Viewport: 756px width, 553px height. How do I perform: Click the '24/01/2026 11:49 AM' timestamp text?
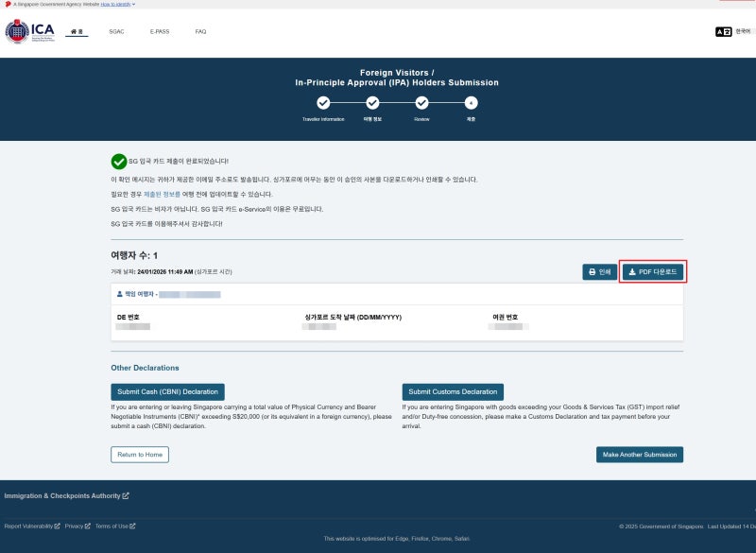point(164,272)
